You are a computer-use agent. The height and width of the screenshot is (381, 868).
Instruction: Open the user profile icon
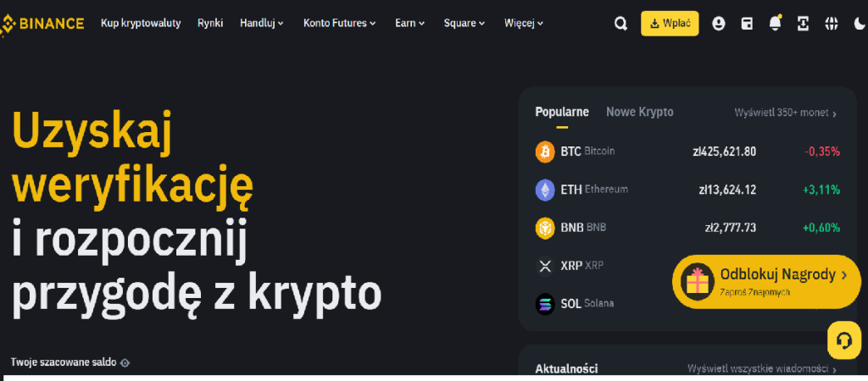[x=719, y=24]
